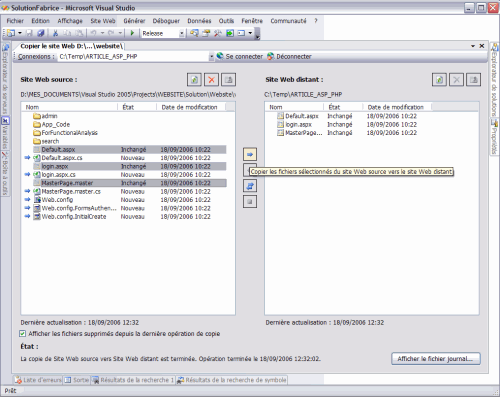Click Afficher le fichier journal button
Viewport: 500px width, 397px height.
[436, 359]
